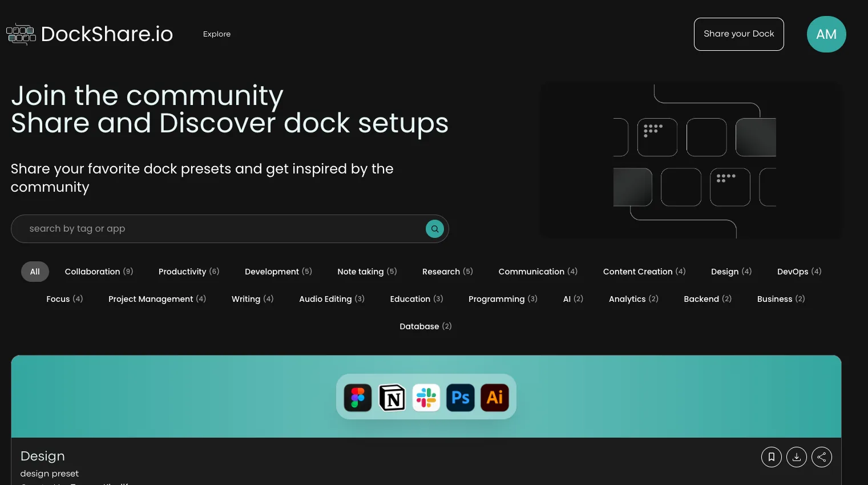Filter by Collaboration tag
Screen dimensions: 868x485
click(x=99, y=272)
